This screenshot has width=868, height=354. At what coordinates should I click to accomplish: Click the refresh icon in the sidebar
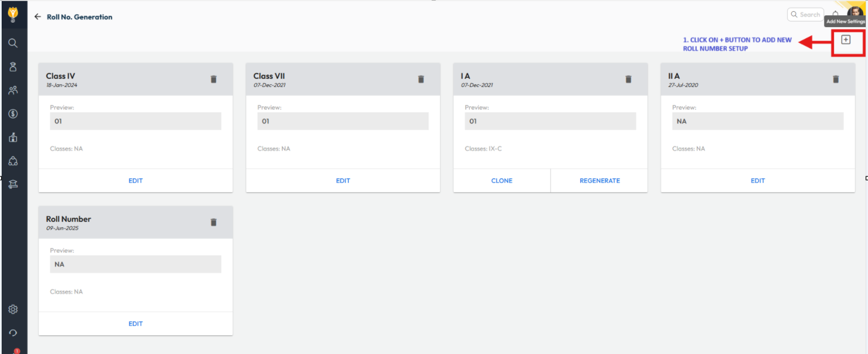click(13, 333)
